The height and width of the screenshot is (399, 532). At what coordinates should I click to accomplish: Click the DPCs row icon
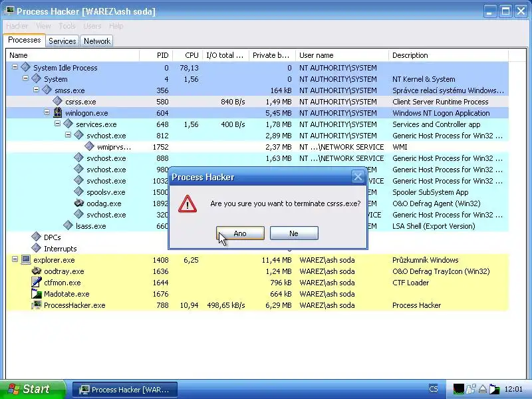[37, 237]
